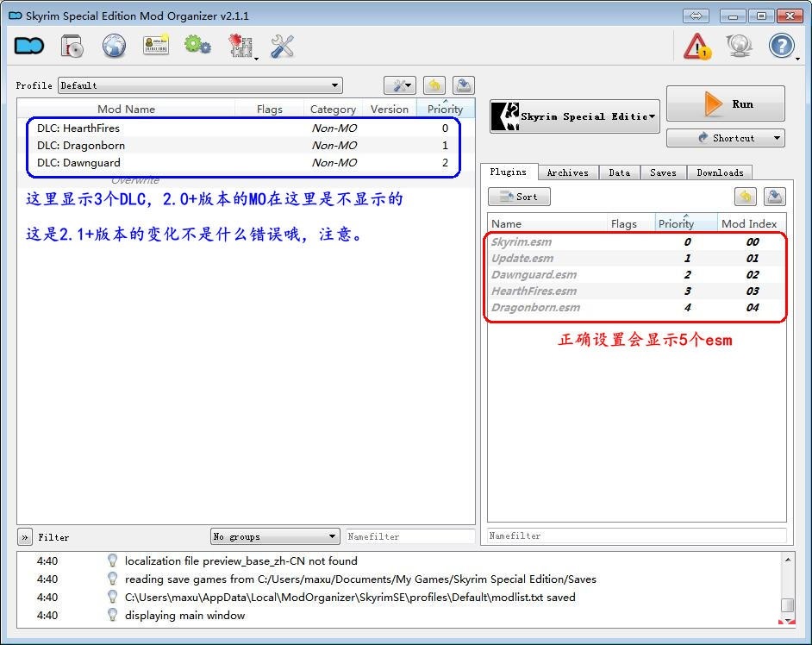Select the Dawnguard.esm plugin
Screen dimensions: 812x645
click(x=637, y=274)
